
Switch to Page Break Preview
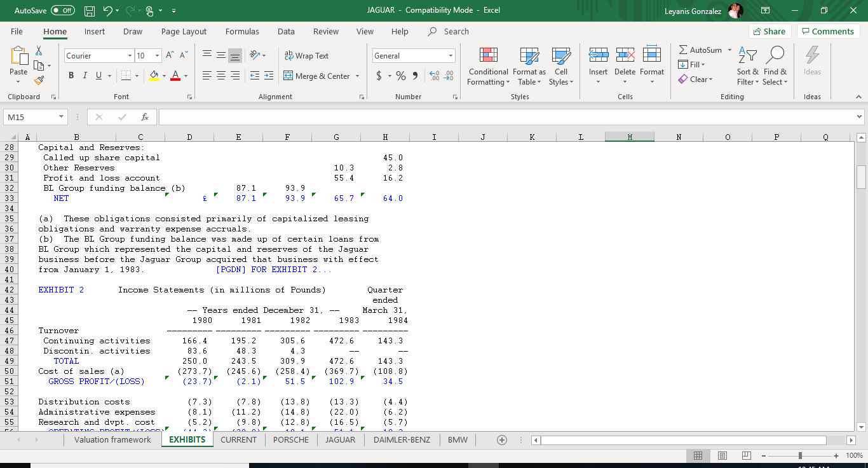pos(746,455)
